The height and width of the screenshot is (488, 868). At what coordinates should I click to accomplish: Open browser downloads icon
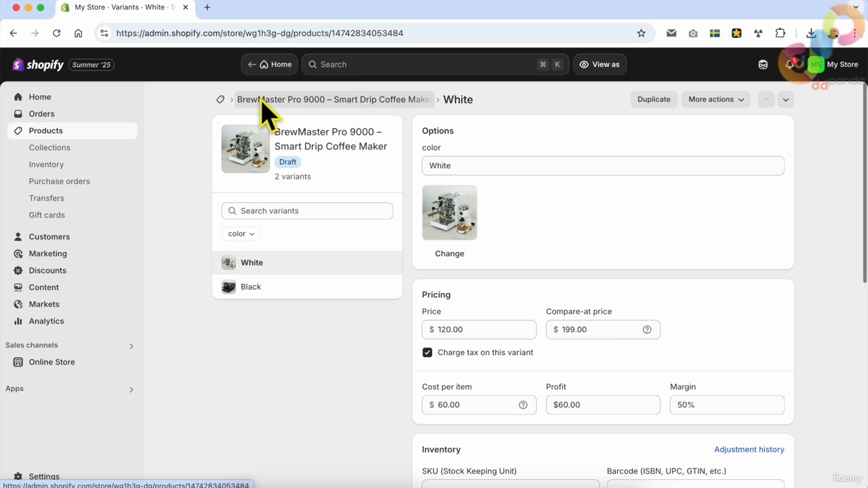point(810,33)
